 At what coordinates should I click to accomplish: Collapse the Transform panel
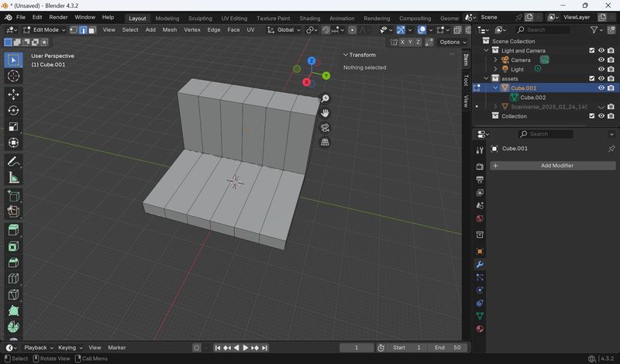360,55
